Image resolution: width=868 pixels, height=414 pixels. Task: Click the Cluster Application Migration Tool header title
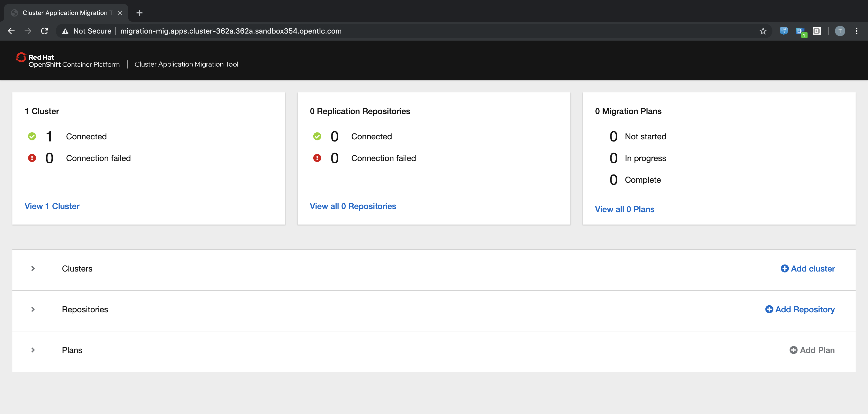click(x=186, y=64)
